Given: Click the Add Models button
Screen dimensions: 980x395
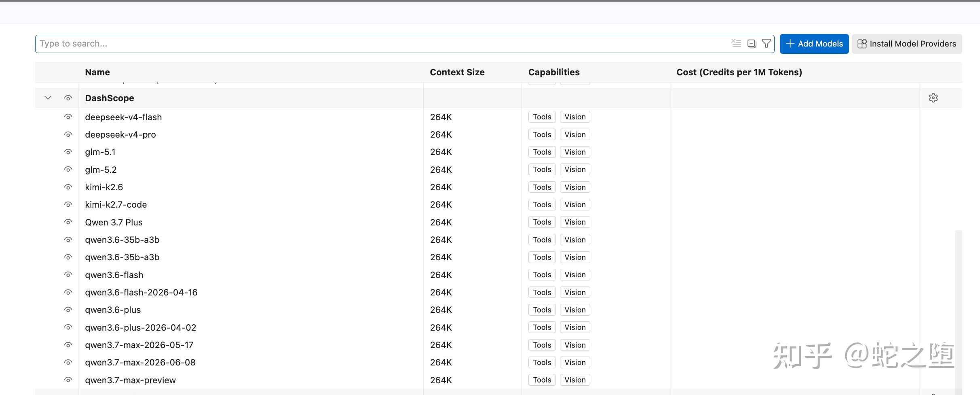Looking at the screenshot, I should click(814, 44).
